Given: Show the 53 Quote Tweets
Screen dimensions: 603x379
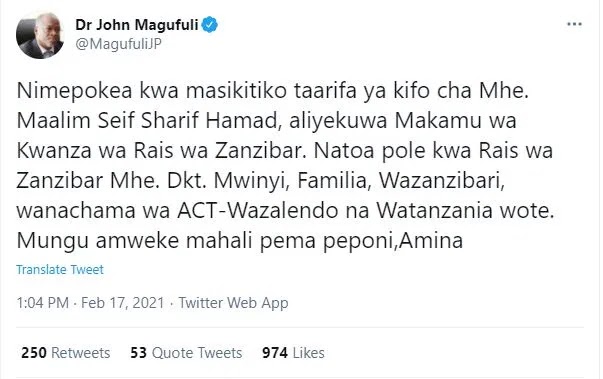Looking at the screenshot, I should [186, 352].
